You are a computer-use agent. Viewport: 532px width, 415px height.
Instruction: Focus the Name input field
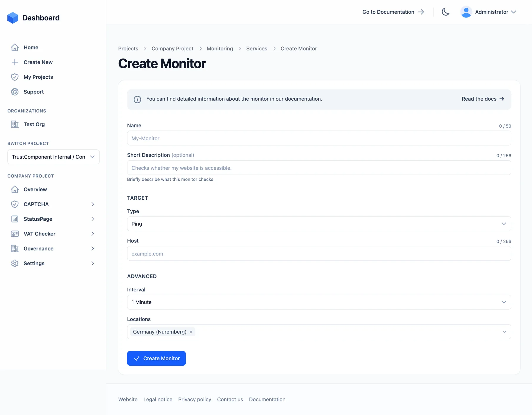pos(319,138)
